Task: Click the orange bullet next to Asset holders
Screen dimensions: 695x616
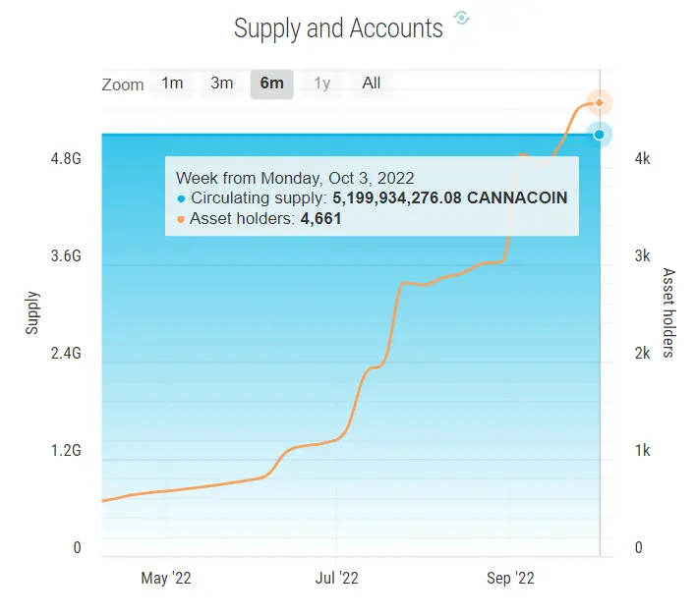Action: coord(181,219)
